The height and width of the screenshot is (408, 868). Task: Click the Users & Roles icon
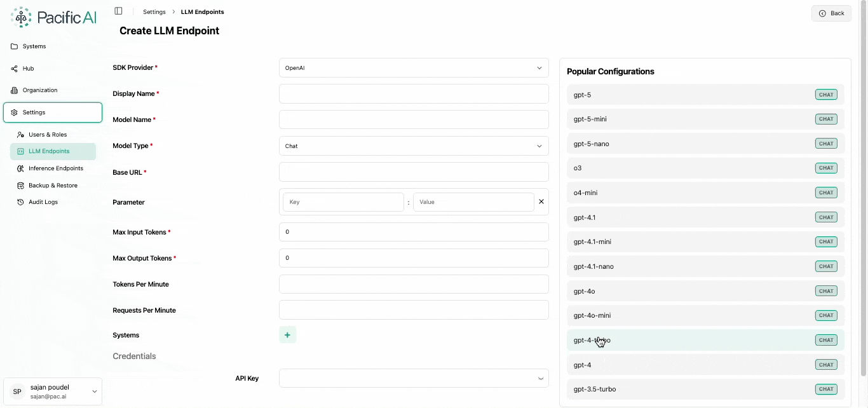(x=21, y=134)
